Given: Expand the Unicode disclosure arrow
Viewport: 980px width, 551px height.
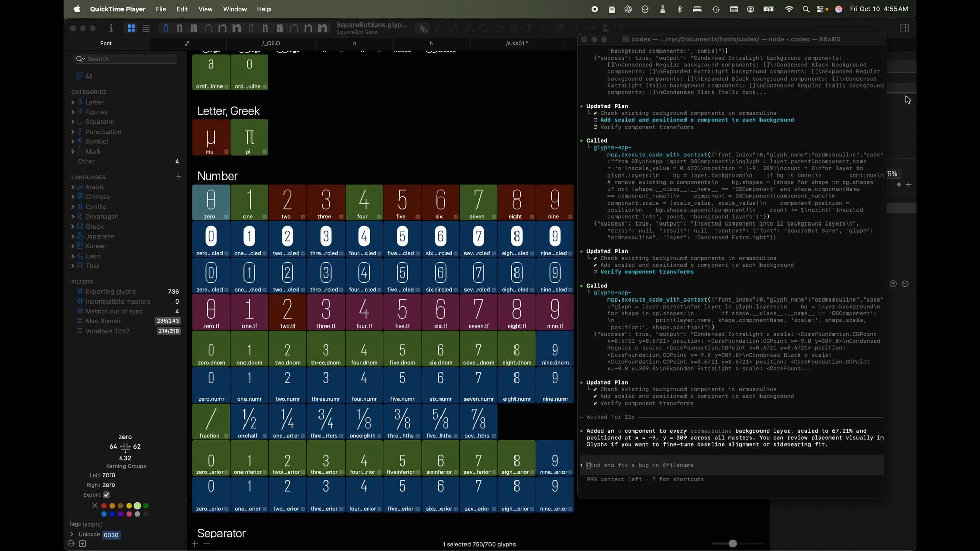Looking at the screenshot, I should coord(72,534).
